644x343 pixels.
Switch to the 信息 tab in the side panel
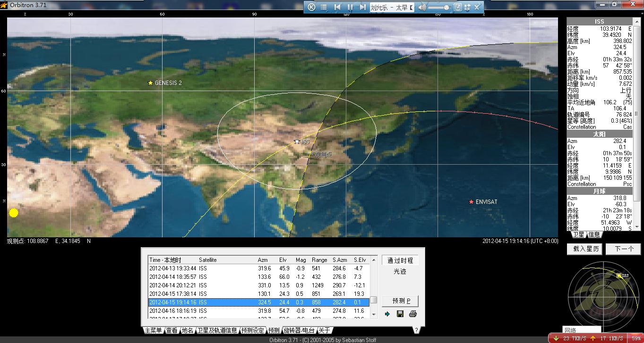(594, 234)
